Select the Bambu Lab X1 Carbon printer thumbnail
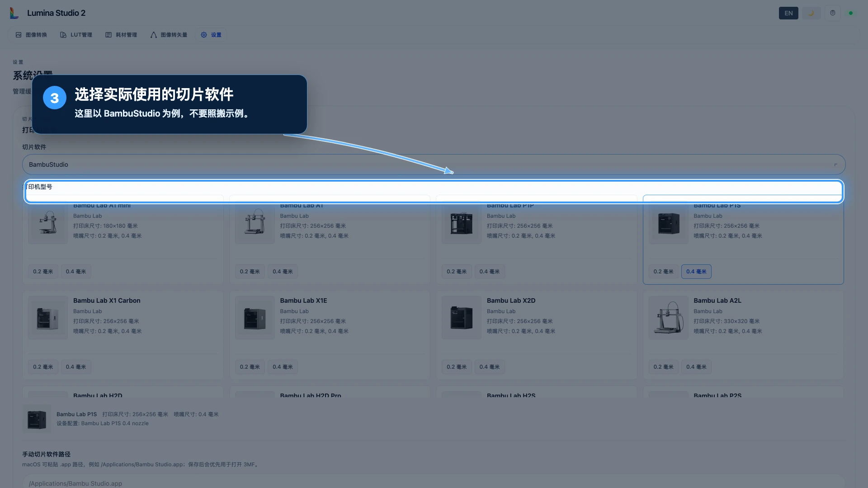Viewport: 868px width, 488px height. 48,318
